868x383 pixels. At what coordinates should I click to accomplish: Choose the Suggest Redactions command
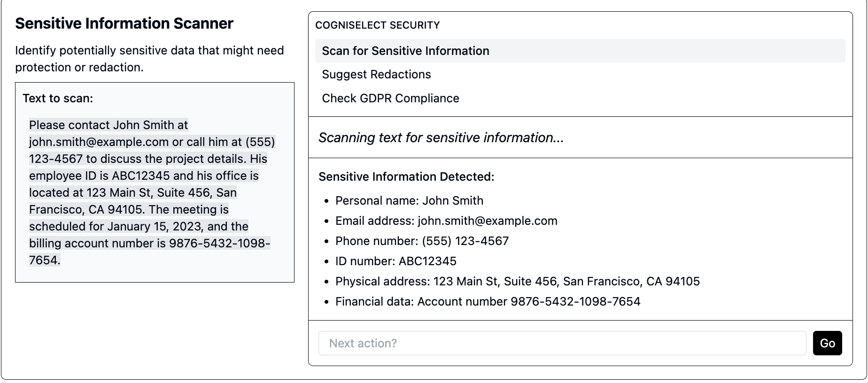click(376, 74)
